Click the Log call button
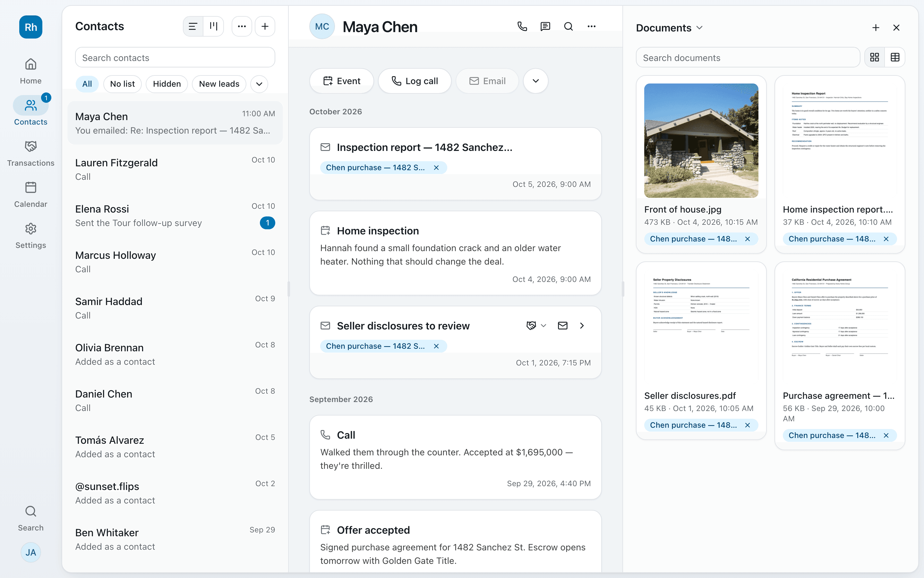The width and height of the screenshot is (924, 578). 415,81
